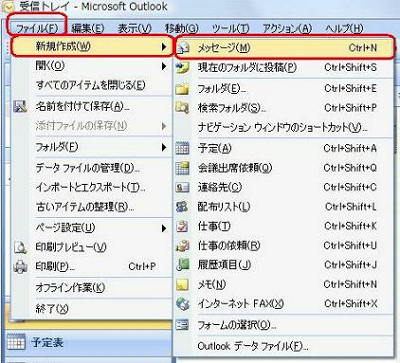Select すべてのアイテムを閉じる(E)

(91, 85)
